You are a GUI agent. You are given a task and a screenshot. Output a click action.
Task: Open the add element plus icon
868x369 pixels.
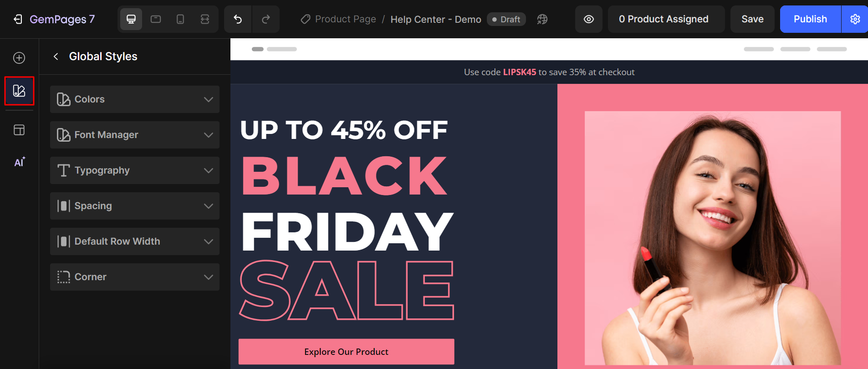pos(19,58)
